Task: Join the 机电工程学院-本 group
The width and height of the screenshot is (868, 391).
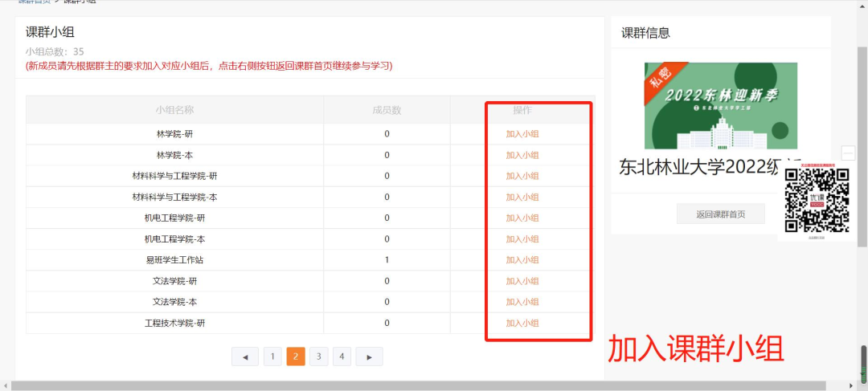Action: [x=522, y=239]
